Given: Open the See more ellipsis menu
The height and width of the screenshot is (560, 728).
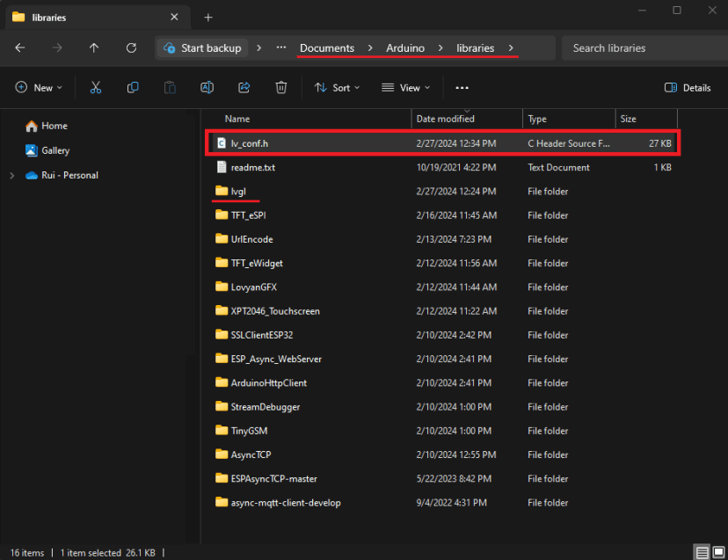Looking at the screenshot, I should 462,88.
